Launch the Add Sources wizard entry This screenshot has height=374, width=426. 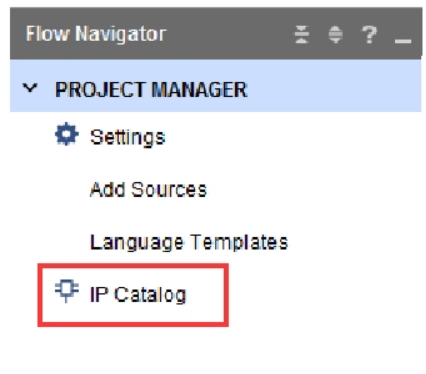[x=148, y=189]
